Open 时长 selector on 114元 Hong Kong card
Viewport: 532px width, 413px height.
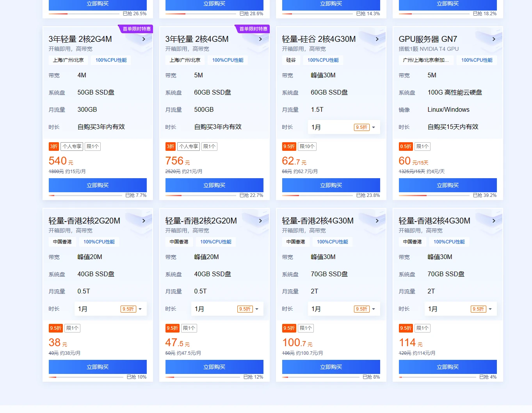[460, 309]
